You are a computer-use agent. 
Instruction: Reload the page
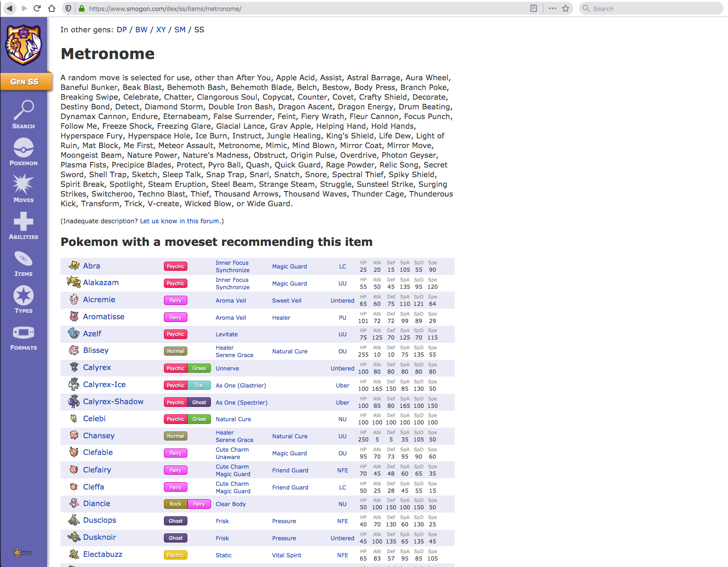pos(37,8)
